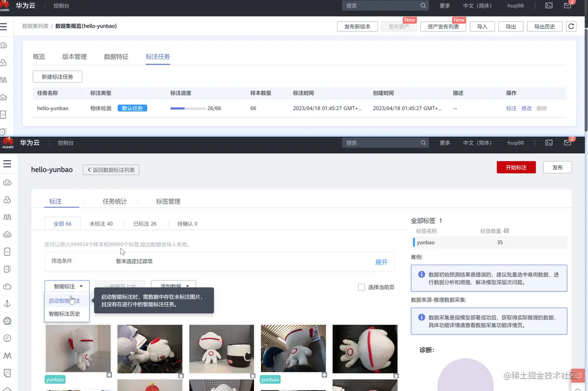Open cloud shell icon in lower header
The width and height of the screenshot is (588, 391).
(x=548, y=143)
